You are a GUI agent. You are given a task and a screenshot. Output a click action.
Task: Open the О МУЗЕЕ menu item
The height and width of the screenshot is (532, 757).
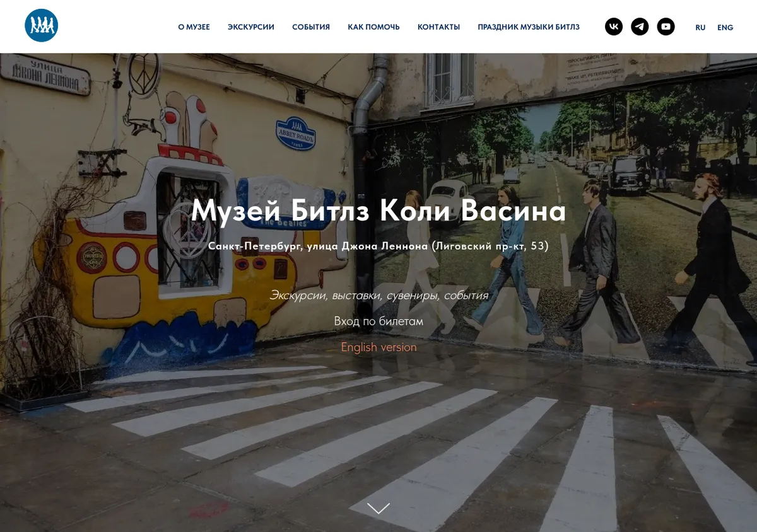point(194,27)
